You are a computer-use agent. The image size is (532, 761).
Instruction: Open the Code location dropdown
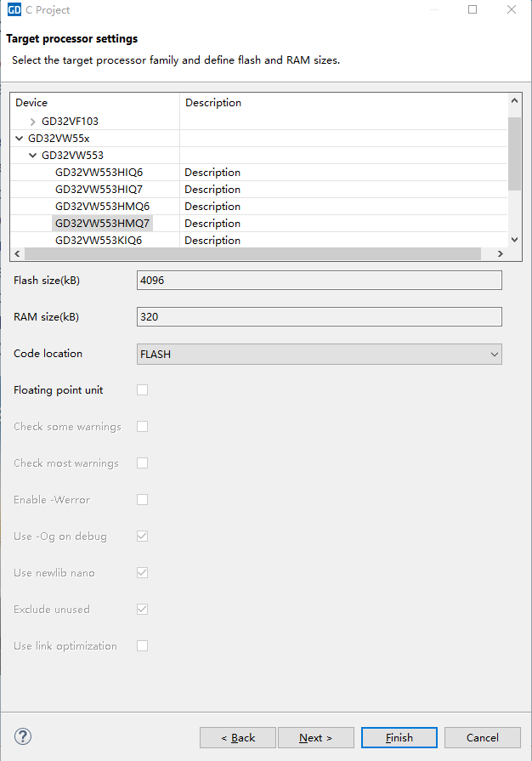click(319, 354)
